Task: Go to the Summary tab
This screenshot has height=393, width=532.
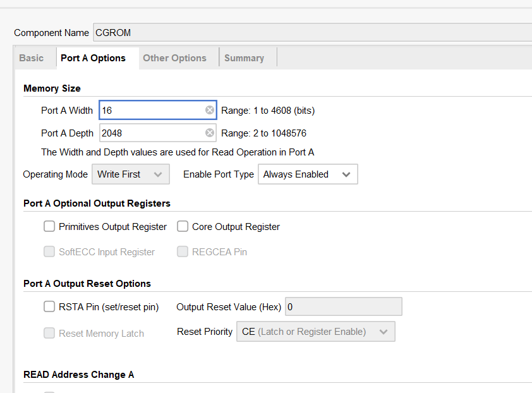Action: tap(244, 58)
